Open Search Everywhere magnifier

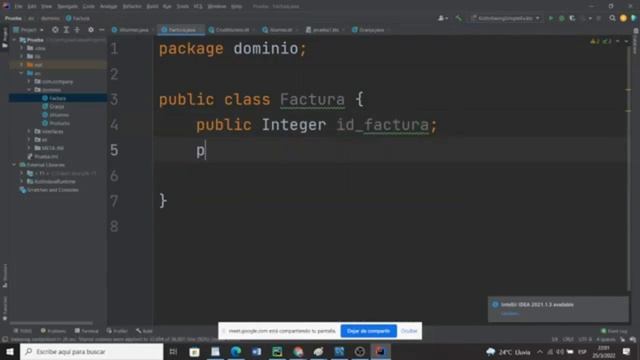pyautogui.click(x=612, y=18)
